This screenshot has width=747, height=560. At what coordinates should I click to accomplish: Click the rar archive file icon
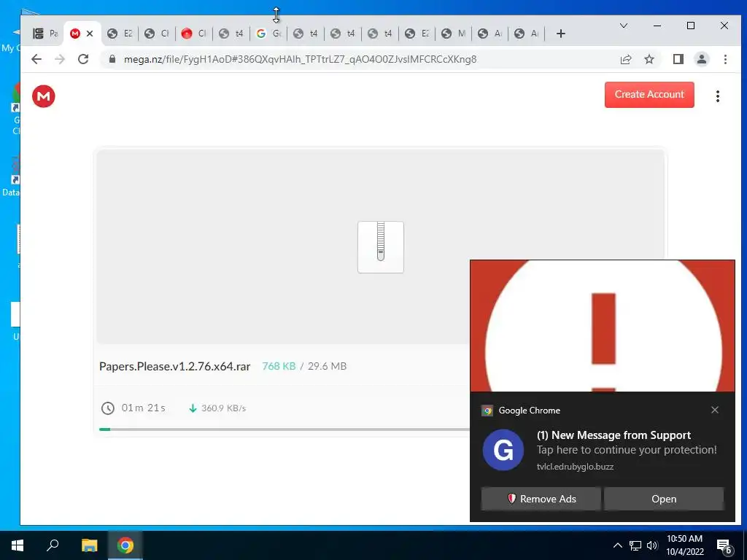pos(381,247)
